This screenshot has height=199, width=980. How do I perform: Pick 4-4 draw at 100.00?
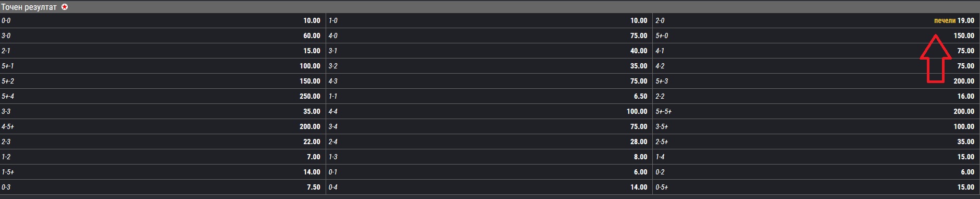coord(489,111)
